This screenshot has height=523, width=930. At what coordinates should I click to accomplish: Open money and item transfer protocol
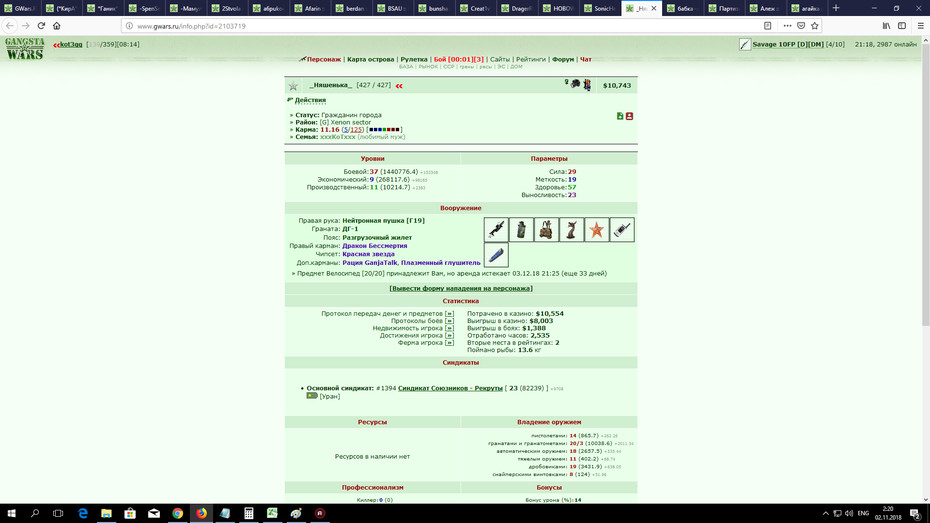point(449,314)
